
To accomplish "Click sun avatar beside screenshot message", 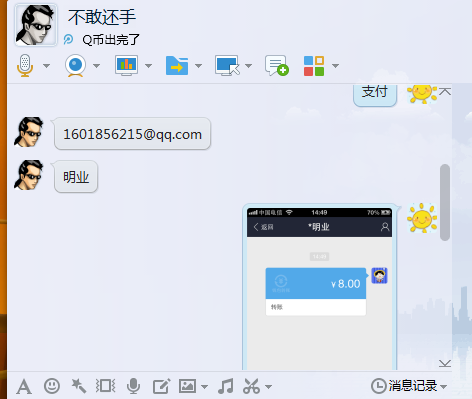I will pyautogui.click(x=422, y=218).
